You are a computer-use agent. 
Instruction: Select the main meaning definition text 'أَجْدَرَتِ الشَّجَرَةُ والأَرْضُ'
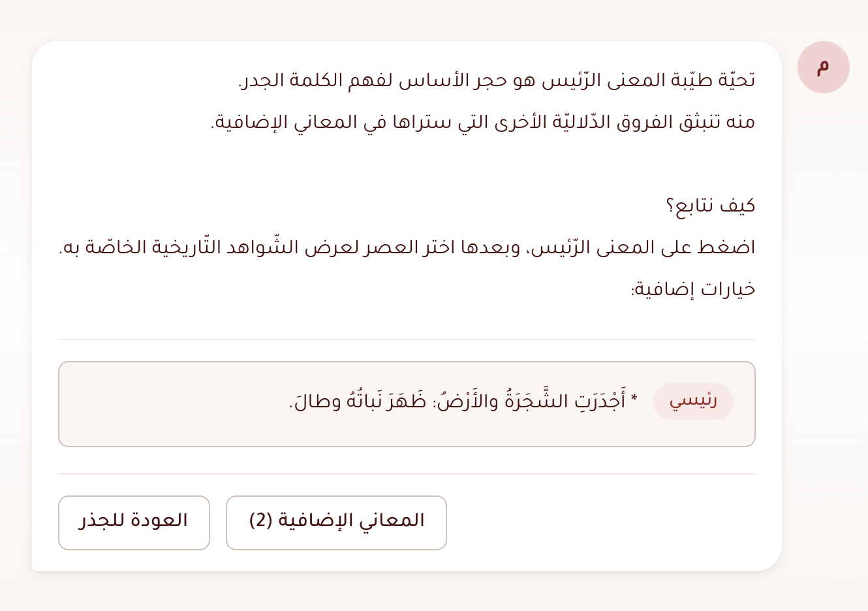(529, 401)
